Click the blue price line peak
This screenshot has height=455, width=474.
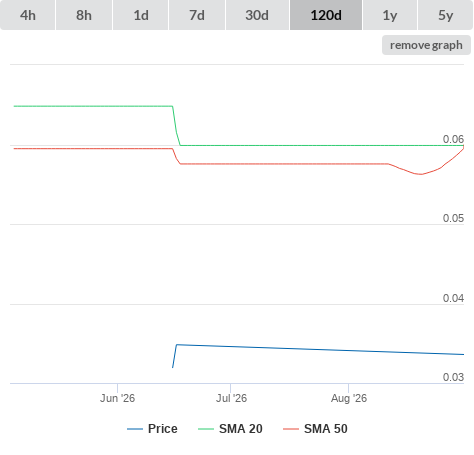click(x=177, y=345)
